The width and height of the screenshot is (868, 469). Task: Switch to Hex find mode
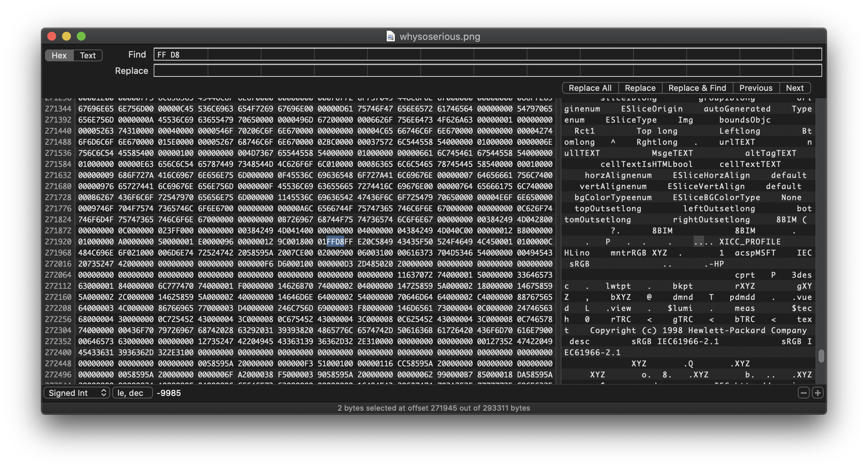click(59, 55)
